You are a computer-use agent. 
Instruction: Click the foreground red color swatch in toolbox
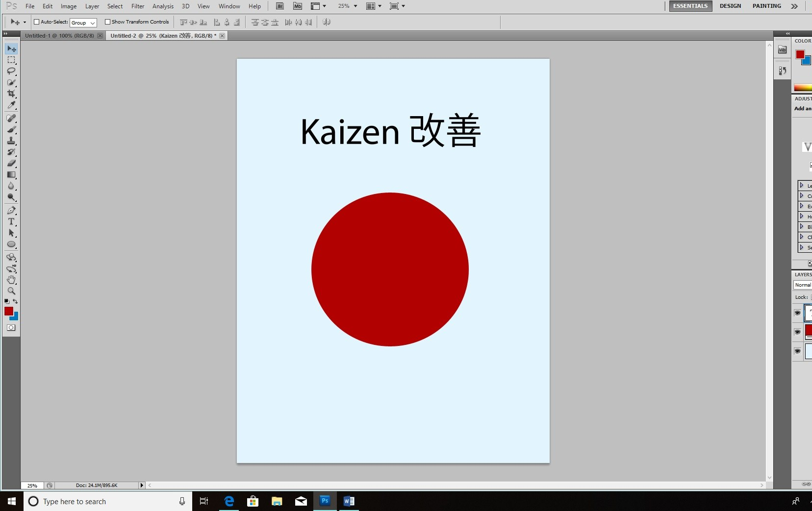pos(8,311)
